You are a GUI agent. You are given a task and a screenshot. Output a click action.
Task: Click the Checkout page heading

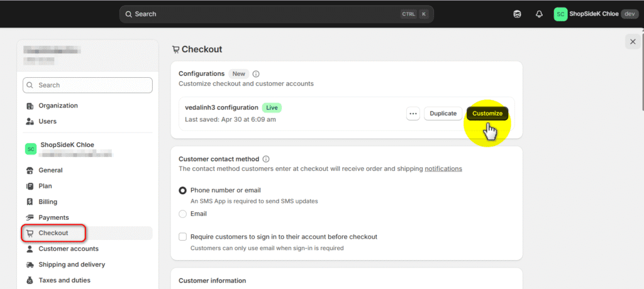click(202, 50)
